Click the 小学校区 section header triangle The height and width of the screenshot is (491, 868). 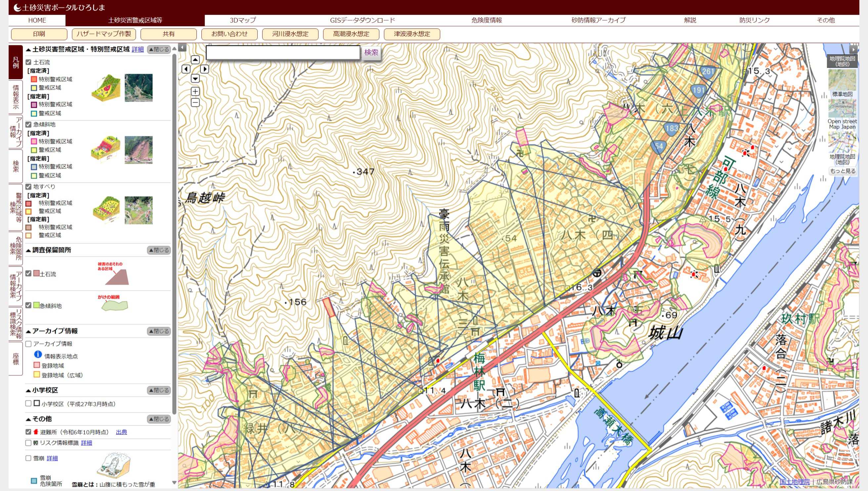point(29,390)
